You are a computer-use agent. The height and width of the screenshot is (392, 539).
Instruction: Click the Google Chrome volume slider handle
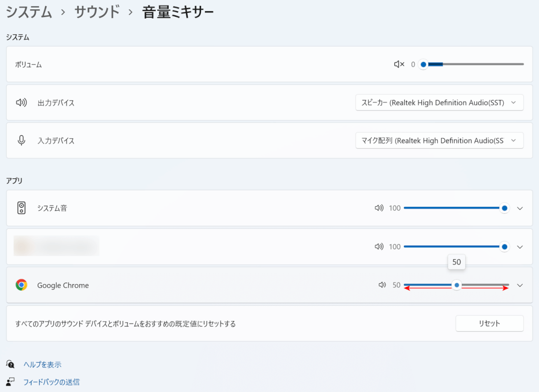click(x=457, y=285)
